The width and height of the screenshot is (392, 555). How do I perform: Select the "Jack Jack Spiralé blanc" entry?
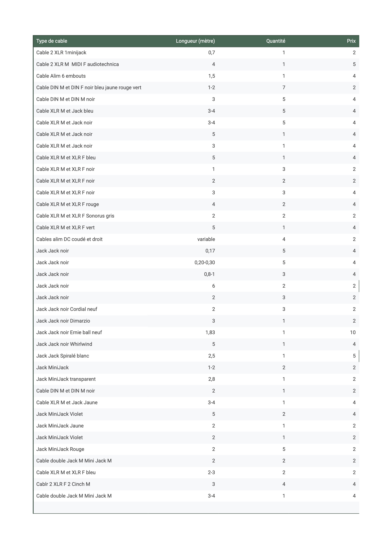63,356
